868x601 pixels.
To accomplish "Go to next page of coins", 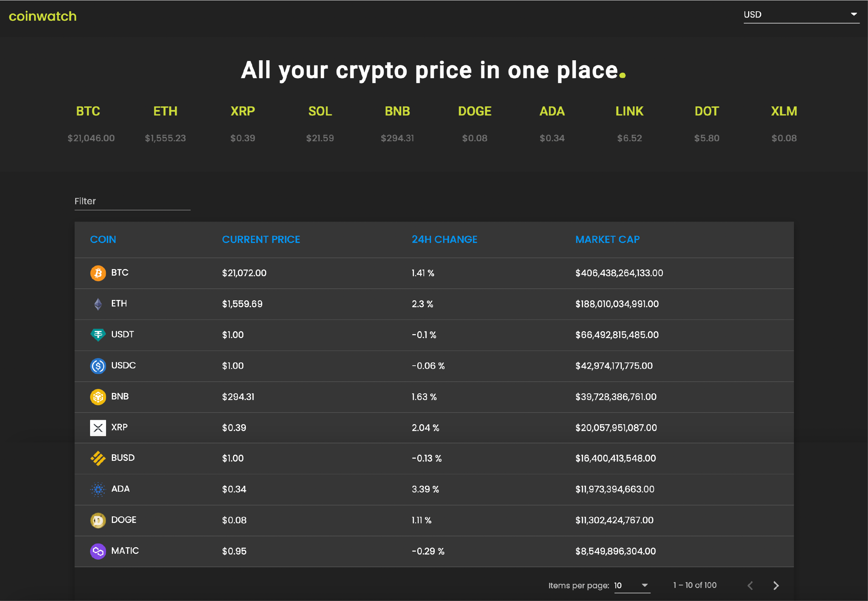I will click(x=776, y=585).
